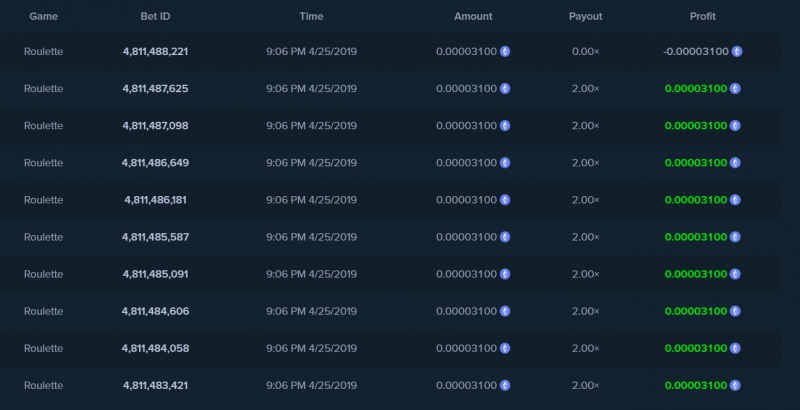
Task: Click Roulette in the 4,811,486,649 row
Action: click(x=43, y=163)
